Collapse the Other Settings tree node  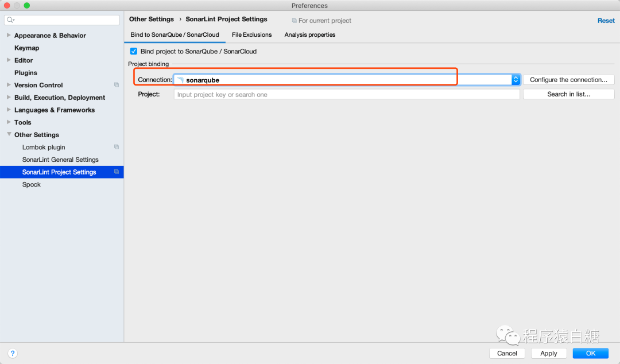click(x=9, y=134)
